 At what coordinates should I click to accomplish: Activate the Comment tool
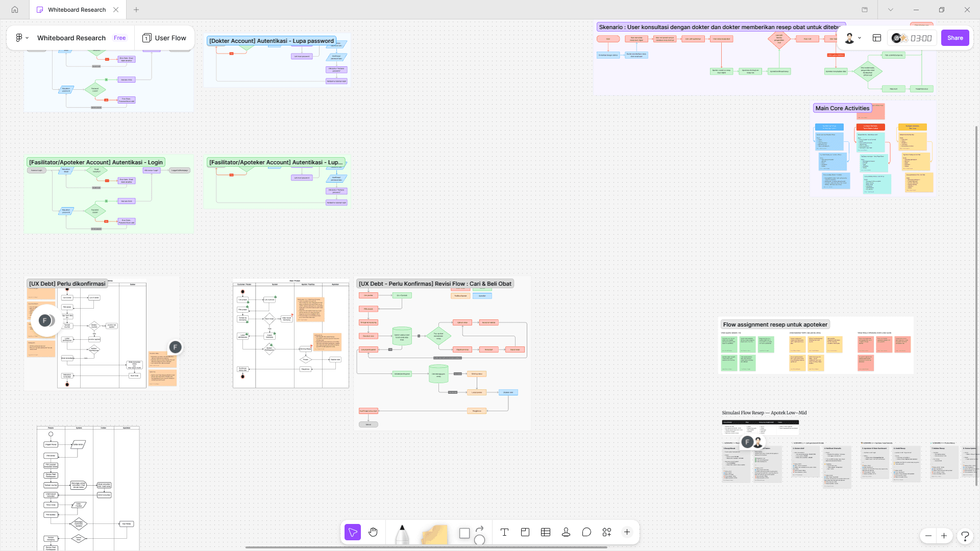click(x=586, y=532)
